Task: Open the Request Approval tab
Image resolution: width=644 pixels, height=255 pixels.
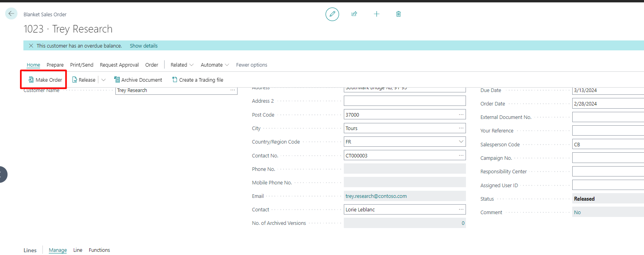Action: [x=119, y=65]
